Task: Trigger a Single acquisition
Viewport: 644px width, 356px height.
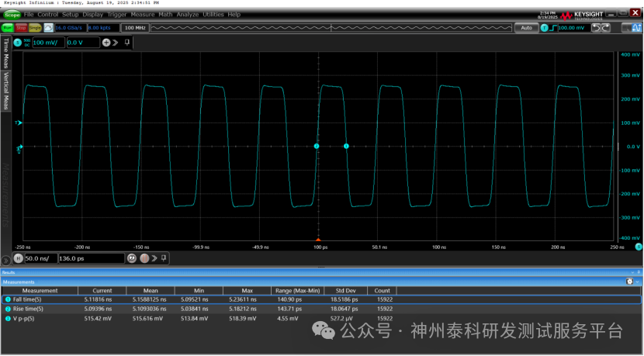Action: [35, 27]
